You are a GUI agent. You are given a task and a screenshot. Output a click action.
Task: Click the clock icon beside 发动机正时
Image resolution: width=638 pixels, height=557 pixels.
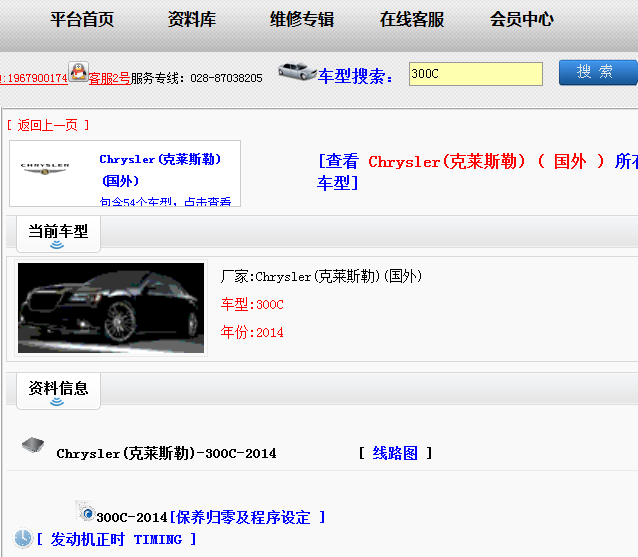(x=23, y=538)
